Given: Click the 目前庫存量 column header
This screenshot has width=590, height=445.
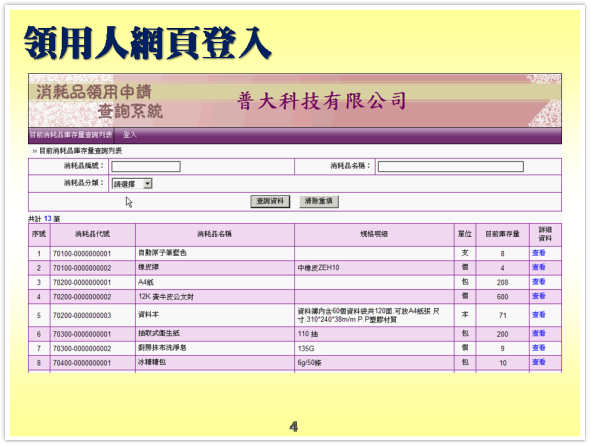Looking at the screenshot, I should 502,234.
